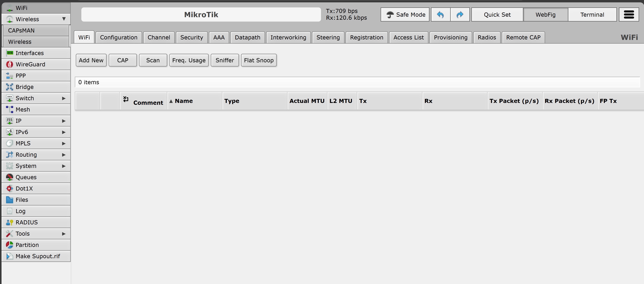Click the Log icon
644x284 pixels.
coord(9,211)
